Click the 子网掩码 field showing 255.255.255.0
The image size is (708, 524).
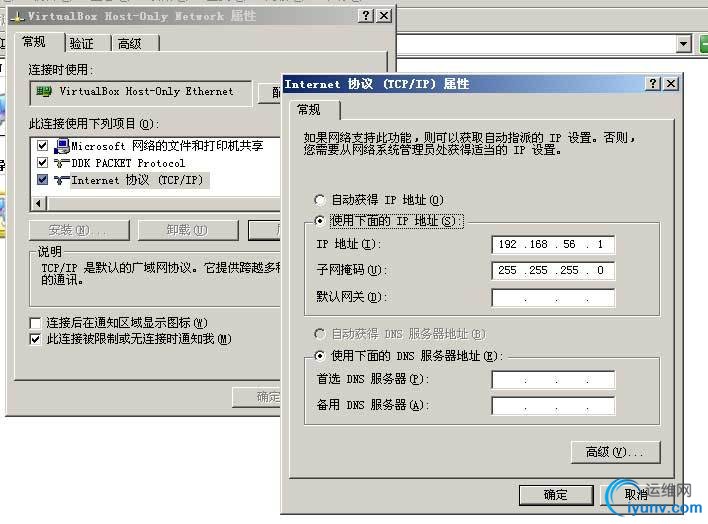point(553,271)
